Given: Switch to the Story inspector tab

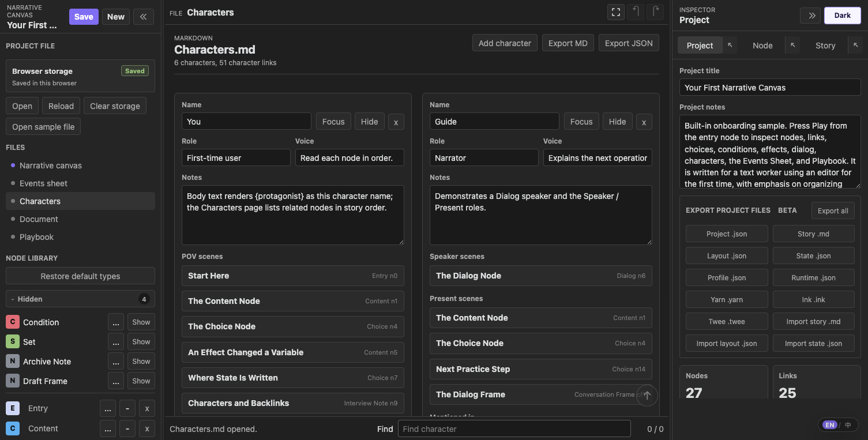Looking at the screenshot, I should point(825,46).
